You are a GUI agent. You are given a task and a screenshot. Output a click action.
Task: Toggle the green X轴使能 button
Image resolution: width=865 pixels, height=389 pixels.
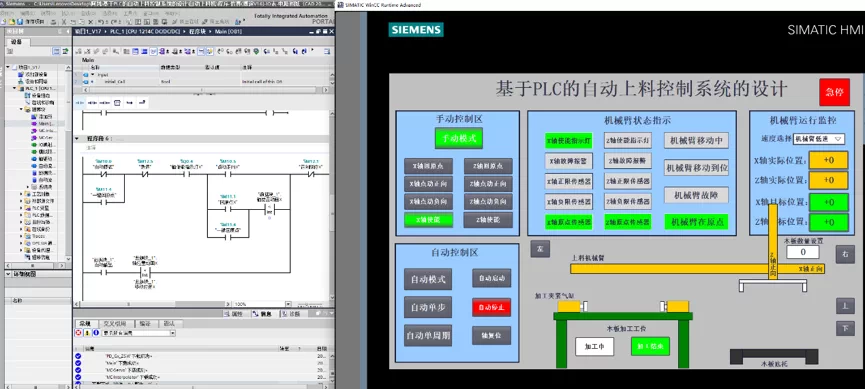pos(428,220)
